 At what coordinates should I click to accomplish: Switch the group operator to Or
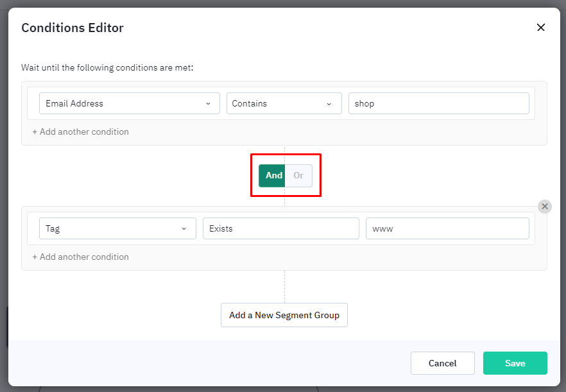(298, 176)
